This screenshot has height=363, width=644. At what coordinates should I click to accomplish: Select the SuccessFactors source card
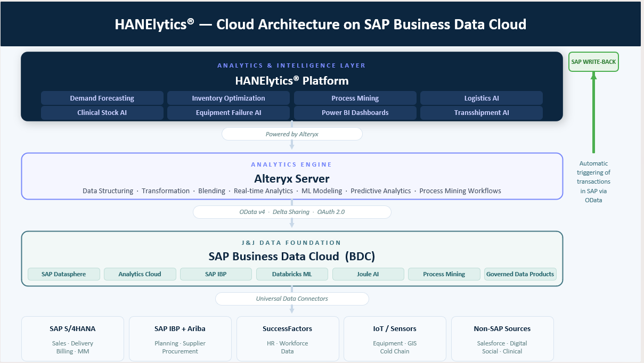point(288,339)
